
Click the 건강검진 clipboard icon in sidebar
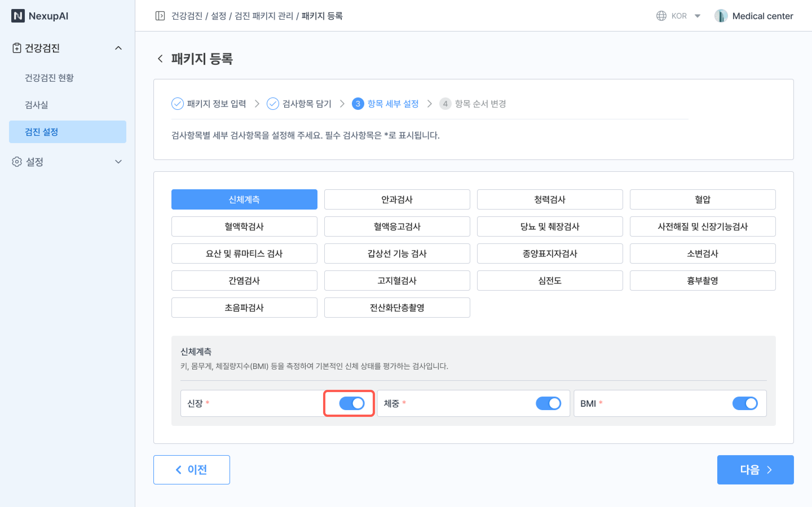click(16, 48)
